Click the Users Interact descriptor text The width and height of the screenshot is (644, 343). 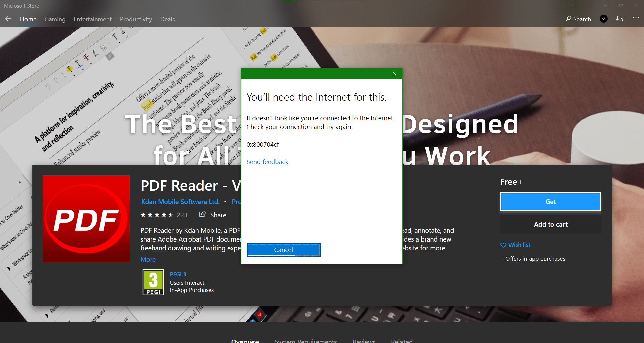point(187,283)
